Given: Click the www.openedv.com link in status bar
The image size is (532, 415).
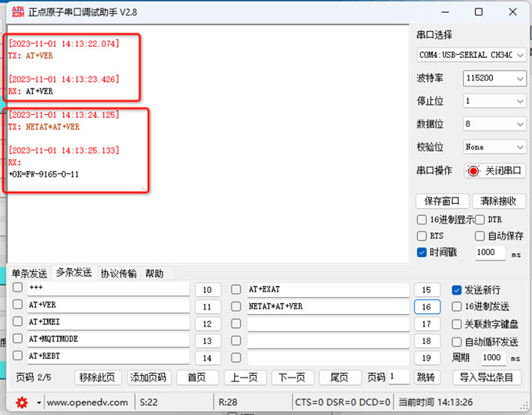Looking at the screenshot, I should tap(87, 402).
